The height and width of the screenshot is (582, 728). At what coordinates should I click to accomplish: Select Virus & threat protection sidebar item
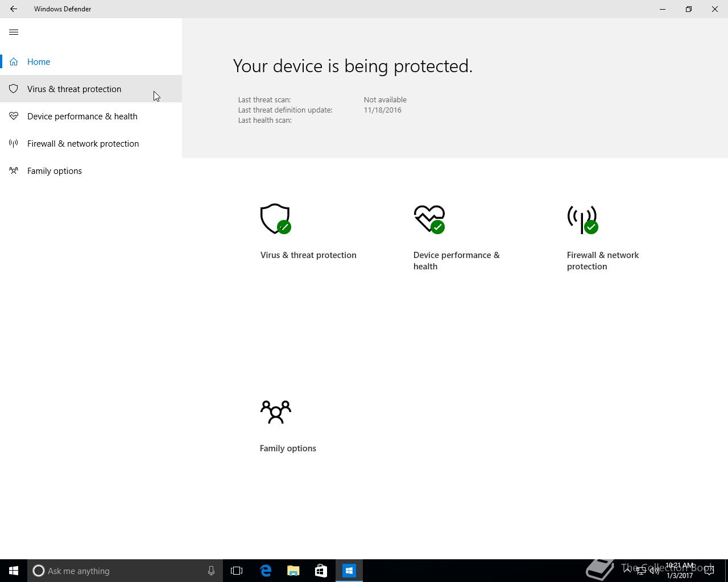pyautogui.click(x=91, y=89)
